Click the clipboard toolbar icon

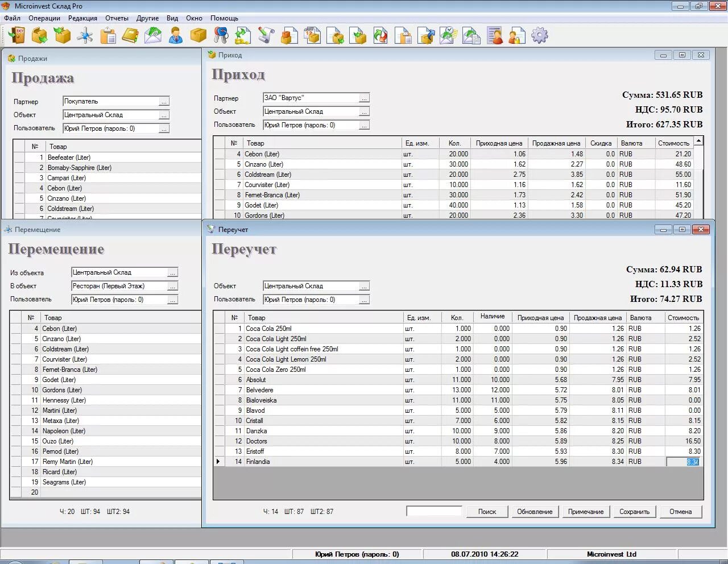point(107,36)
